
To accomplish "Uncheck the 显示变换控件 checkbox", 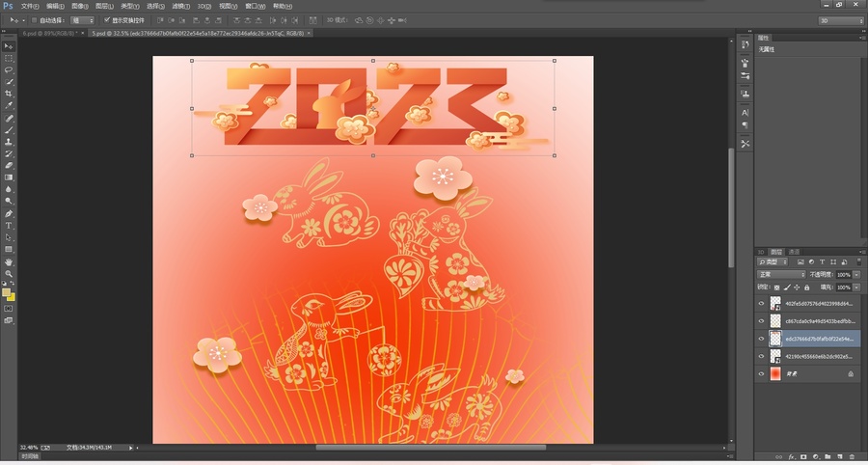I will click(107, 20).
